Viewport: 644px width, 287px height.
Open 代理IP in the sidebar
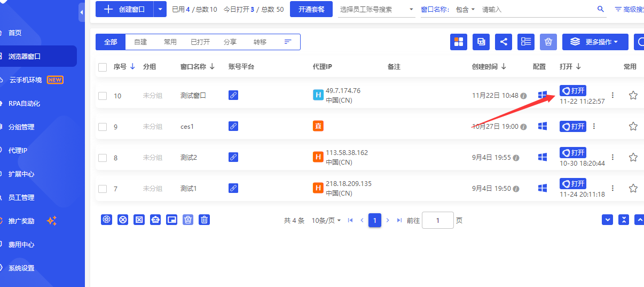pyautogui.click(x=18, y=150)
